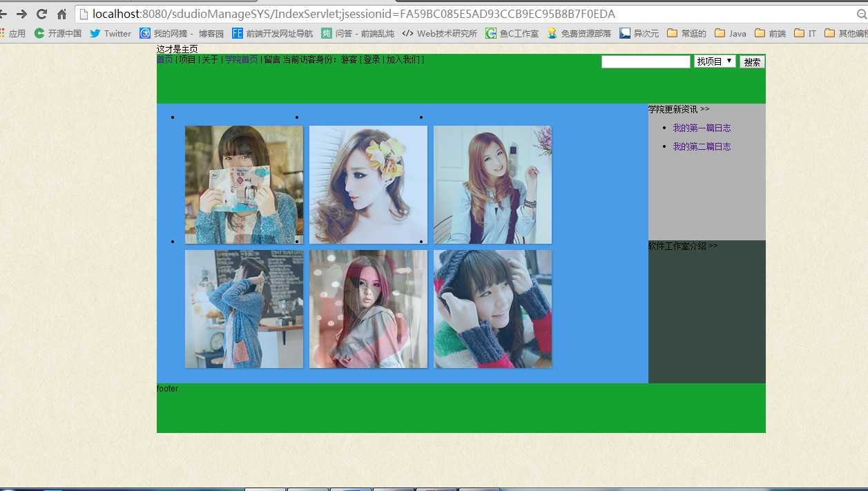Open the 我的网摘 - 博客园 bookmark
The width and height of the screenshot is (868, 491).
(x=182, y=33)
